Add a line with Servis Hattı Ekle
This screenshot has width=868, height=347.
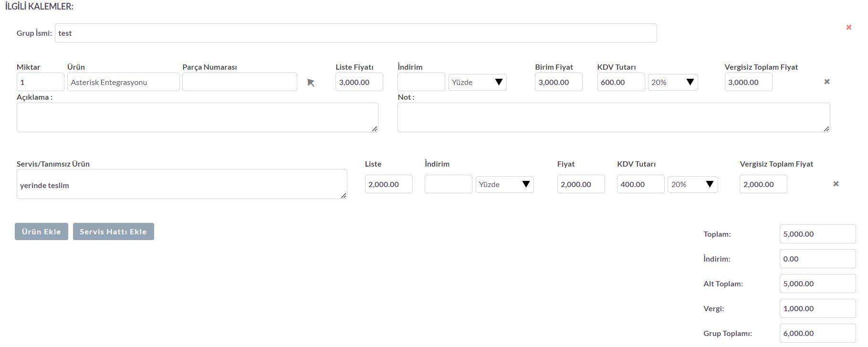(x=114, y=231)
